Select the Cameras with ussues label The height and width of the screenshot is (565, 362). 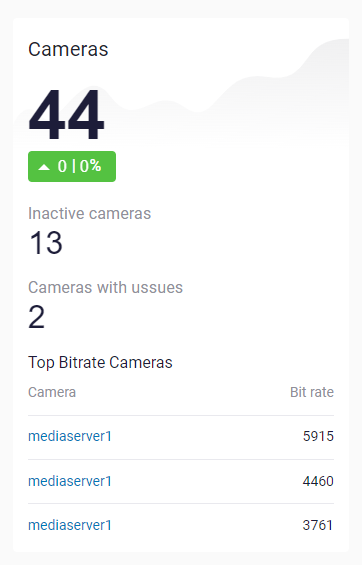click(x=106, y=288)
